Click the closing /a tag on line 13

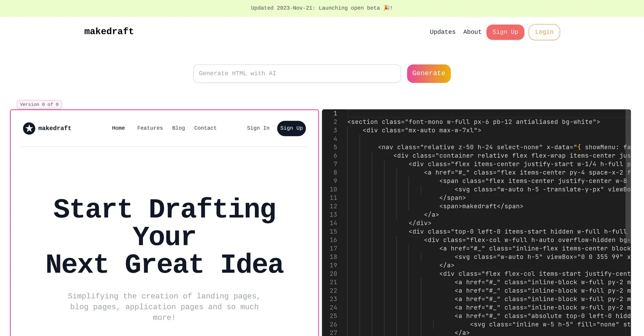click(x=432, y=214)
